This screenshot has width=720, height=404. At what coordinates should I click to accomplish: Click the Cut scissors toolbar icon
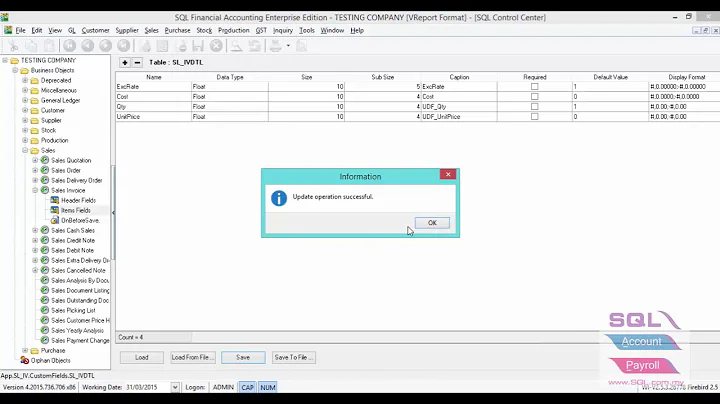coord(13,46)
